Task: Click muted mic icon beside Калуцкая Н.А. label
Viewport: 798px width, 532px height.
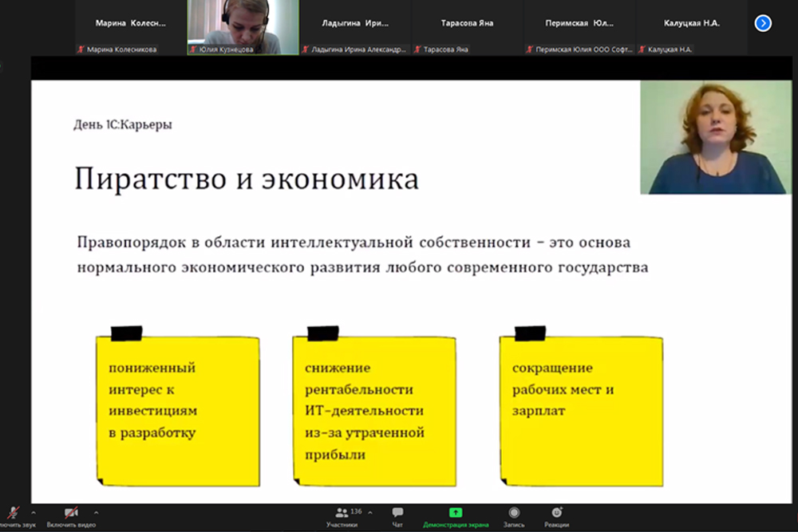Action: [x=641, y=49]
